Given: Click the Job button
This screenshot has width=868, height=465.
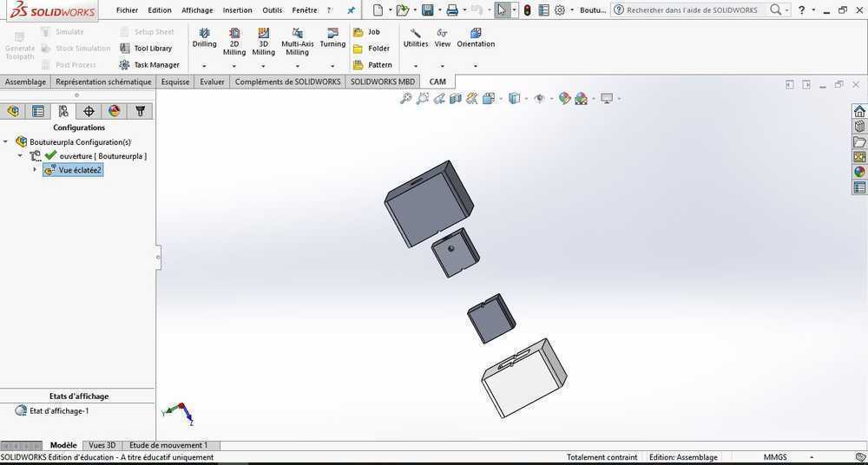Looking at the screenshot, I should click(367, 32).
